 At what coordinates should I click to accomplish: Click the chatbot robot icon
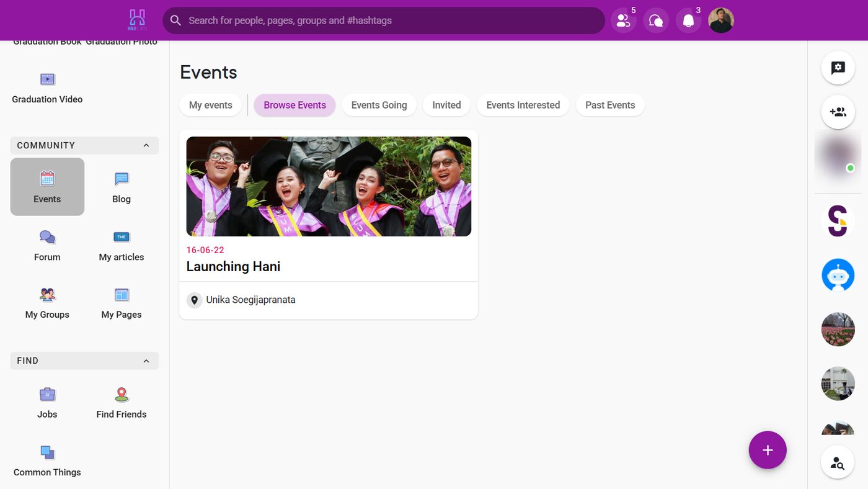[x=838, y=275]
